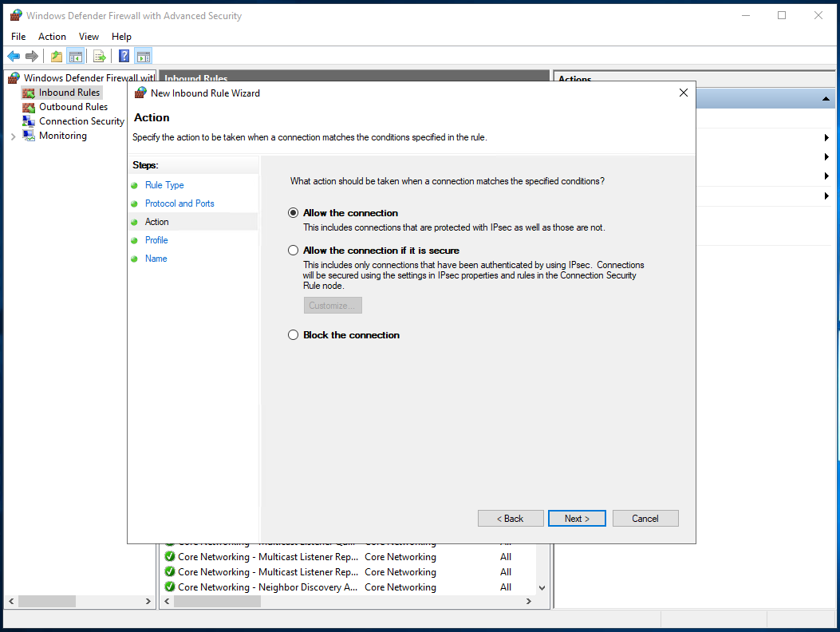Image resolution: width=840 pixels, height=632 pixels.
Task: Click the Monitoring node icon
Action: pyautogui.click(x=29, y=136)
